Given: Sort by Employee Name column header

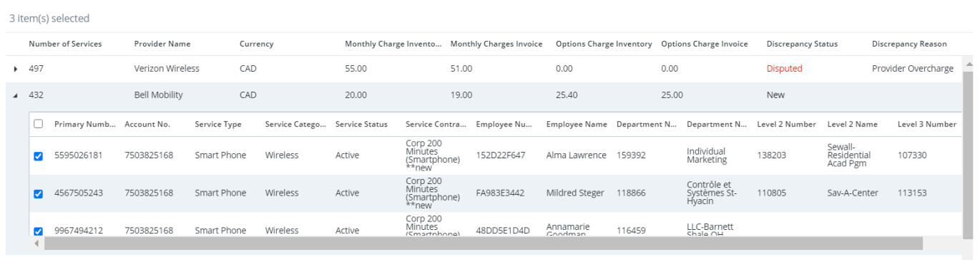Looking at the screenshot, I should [x=577, y=124].
